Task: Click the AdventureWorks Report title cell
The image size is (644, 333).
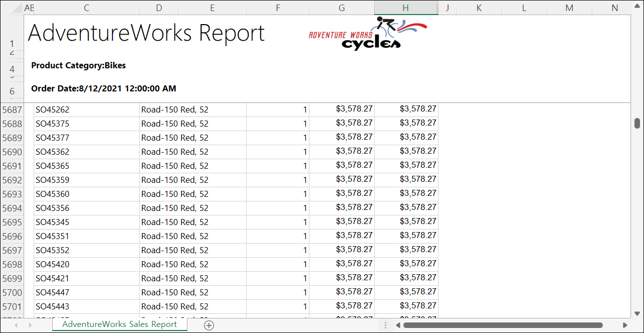Action: pyautogui.click(x=146, y=33)
